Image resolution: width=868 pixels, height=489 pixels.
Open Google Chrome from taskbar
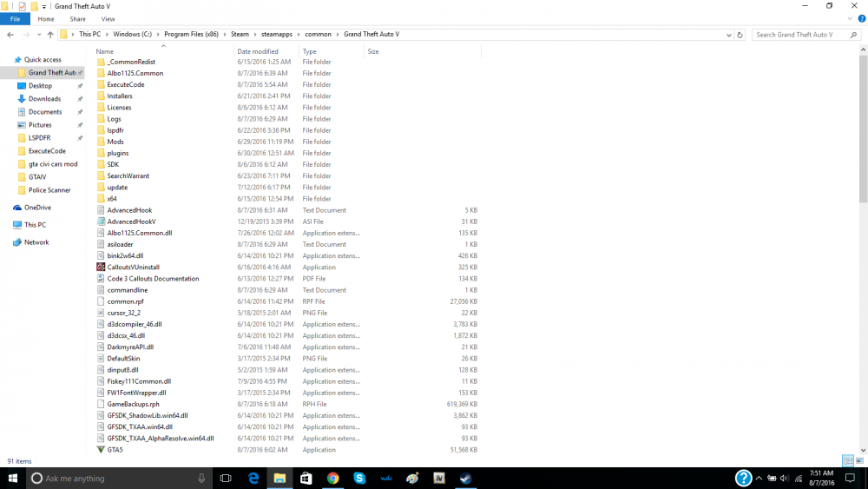332,478
